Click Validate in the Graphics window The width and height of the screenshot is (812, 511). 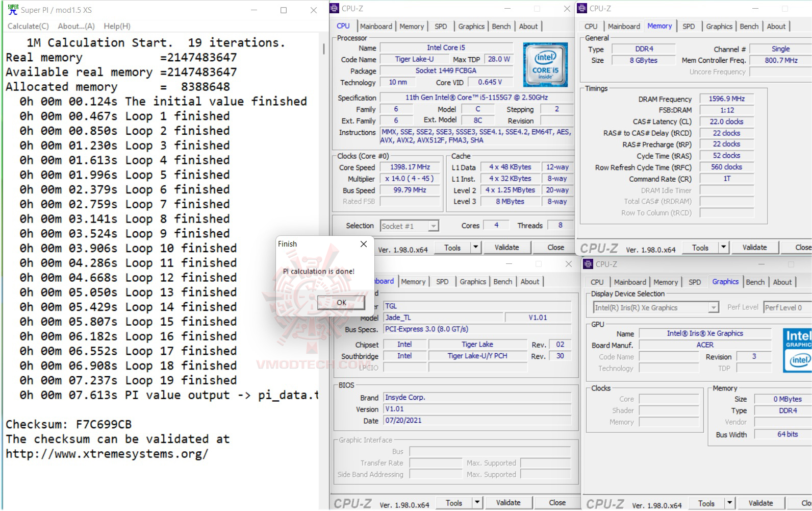[760, 504]
